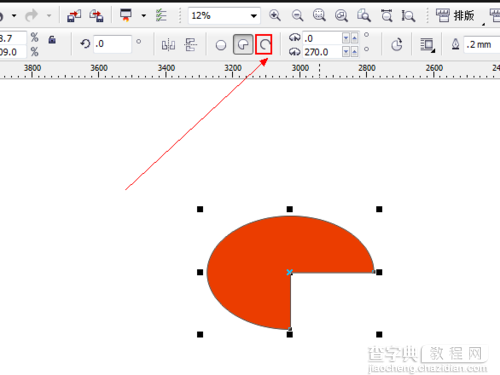Viewport: 500px width, 375px height.
Task: Expand the Application Launcher dropdown arrow
Action: pyautogui.click(x=144, y=16)
